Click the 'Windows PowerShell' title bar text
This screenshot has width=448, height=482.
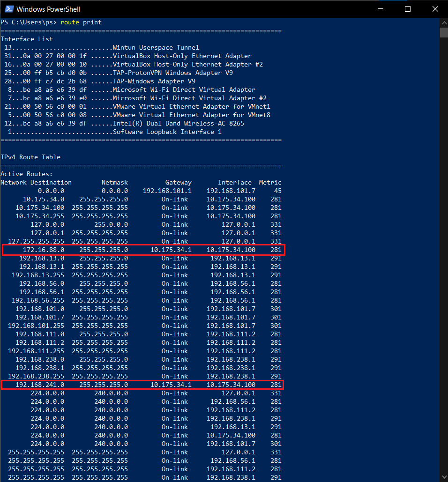coord(48,8)
